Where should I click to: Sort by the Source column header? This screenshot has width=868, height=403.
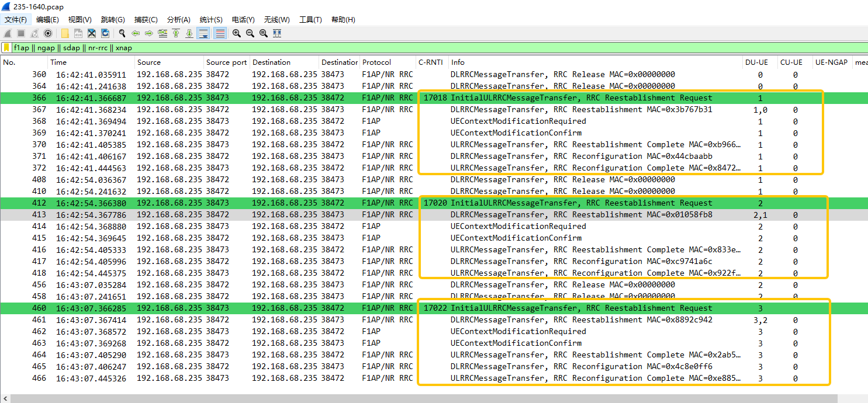169,62
